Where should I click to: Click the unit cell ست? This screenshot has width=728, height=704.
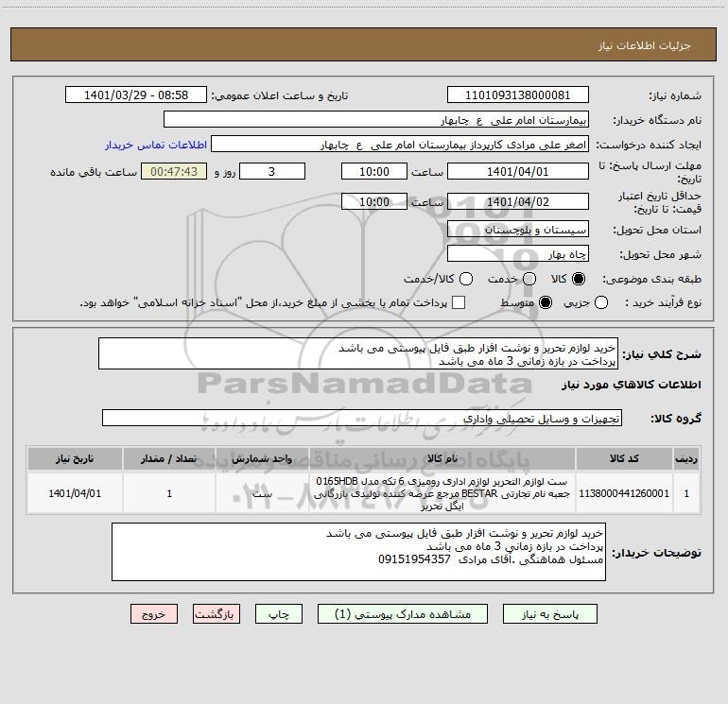tap(262, 493)
